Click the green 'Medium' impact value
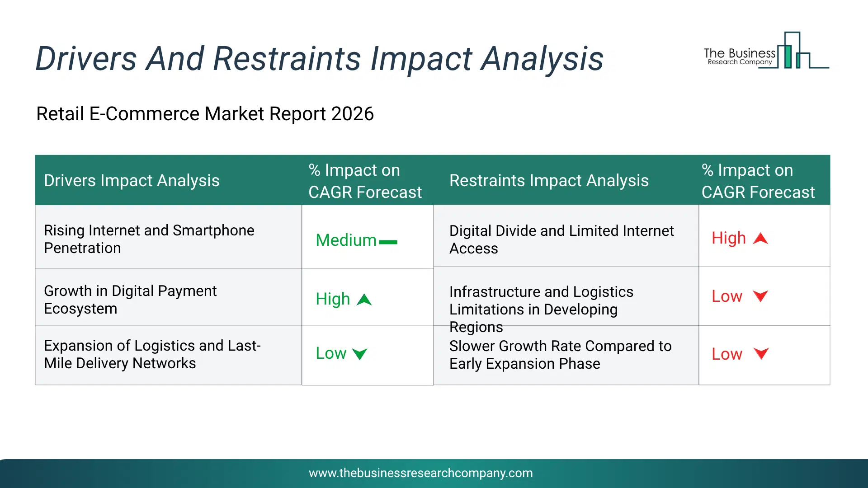 [x=346, y=240]
